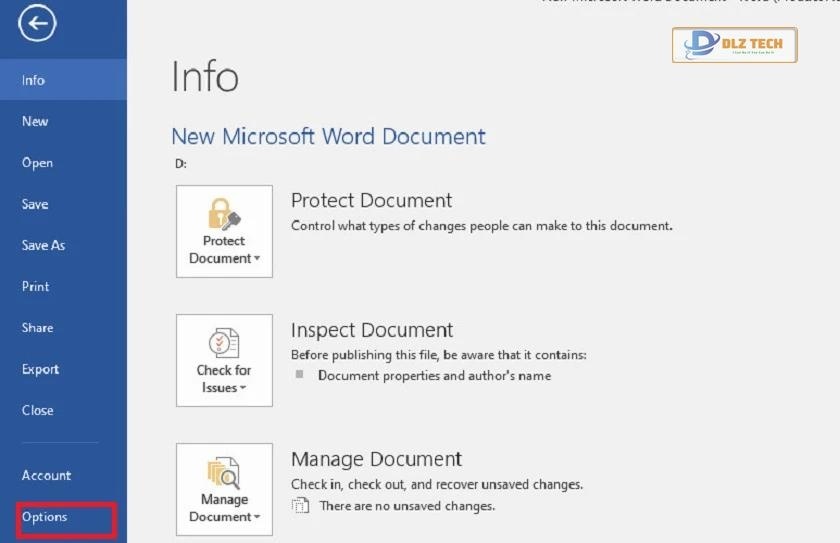Open the Export section

tap(40, 369)
